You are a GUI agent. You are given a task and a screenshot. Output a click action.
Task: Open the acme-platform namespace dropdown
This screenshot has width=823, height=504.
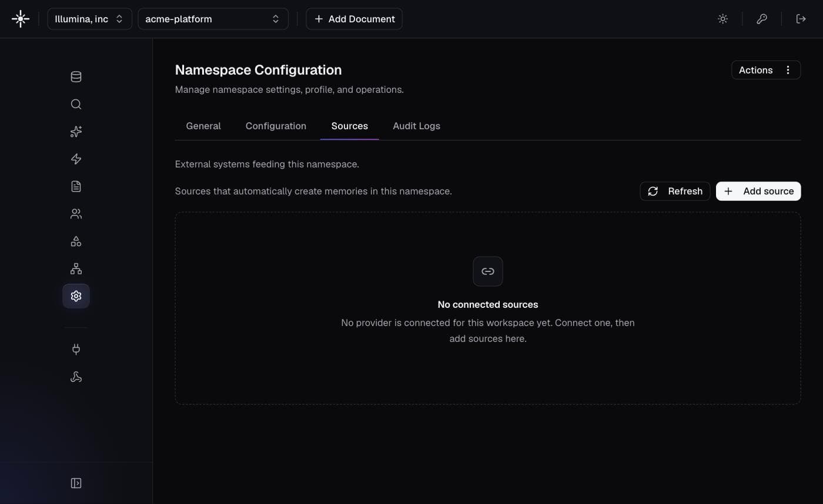[x=213, y=19]
